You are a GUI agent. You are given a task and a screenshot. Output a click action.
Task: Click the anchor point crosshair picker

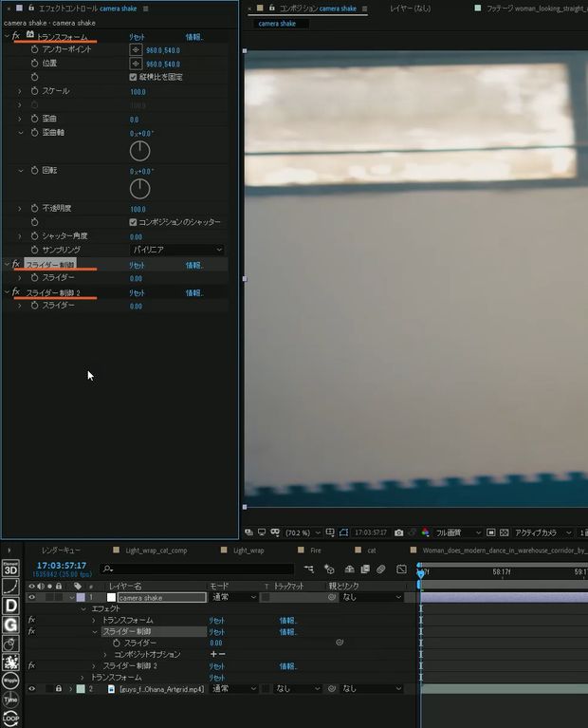136,49
